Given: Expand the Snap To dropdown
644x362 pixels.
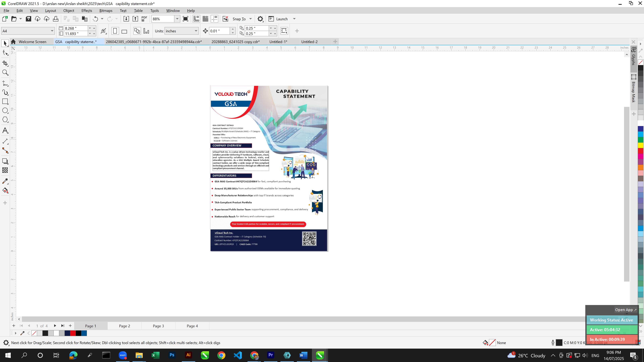Looking at the screenshot, I should [x=251, y=19].
